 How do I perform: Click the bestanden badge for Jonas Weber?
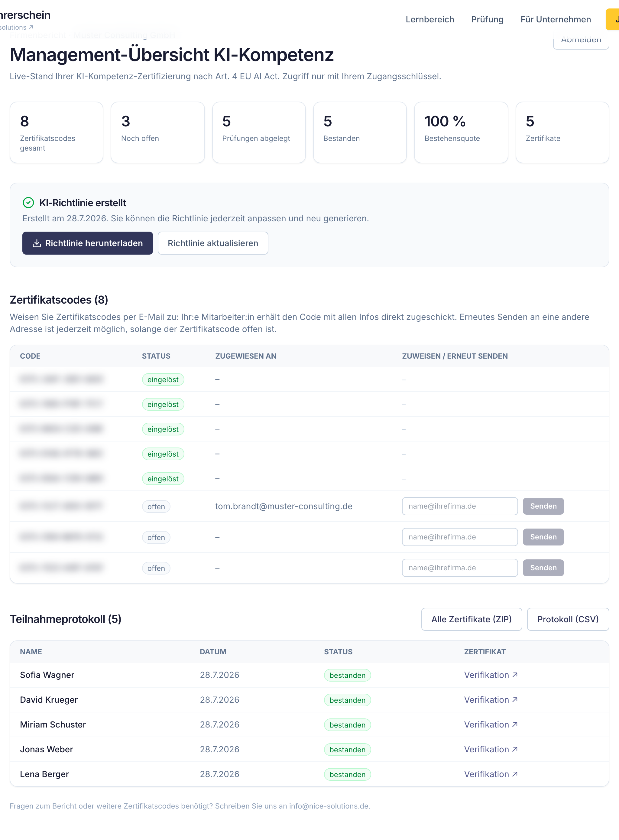(347, 749)
